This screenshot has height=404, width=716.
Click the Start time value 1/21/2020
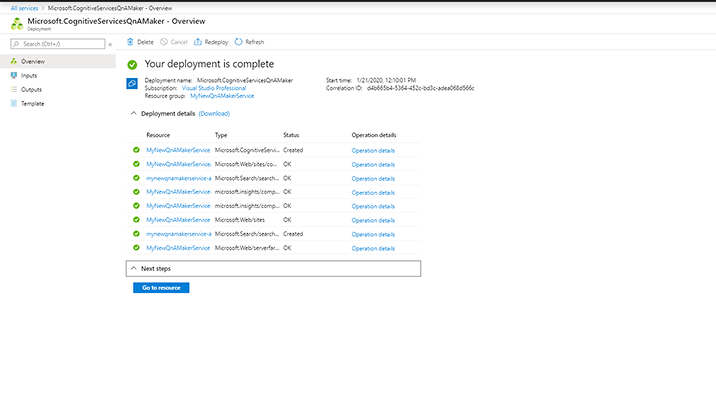click(386, 80)
